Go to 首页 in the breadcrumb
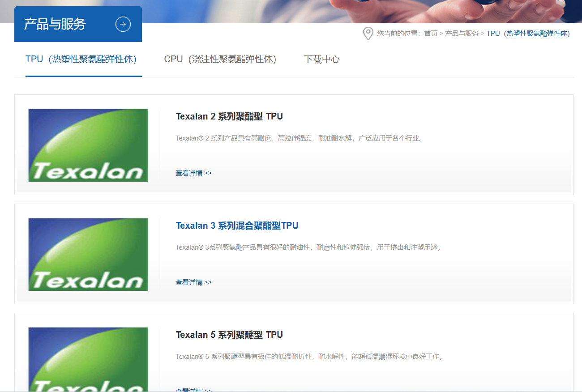This screenshot has height=392, width=582. coord(431,34)
